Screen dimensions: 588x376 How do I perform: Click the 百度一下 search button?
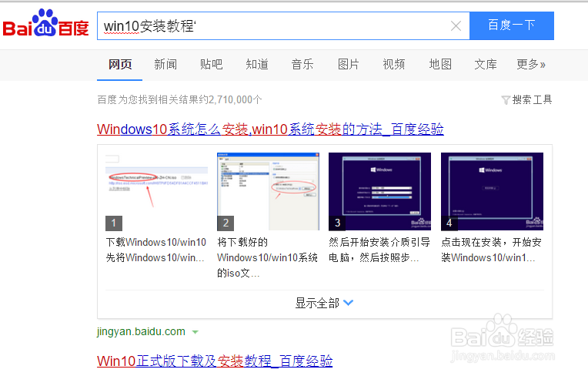pyautogui.click(x=512, y=25)
